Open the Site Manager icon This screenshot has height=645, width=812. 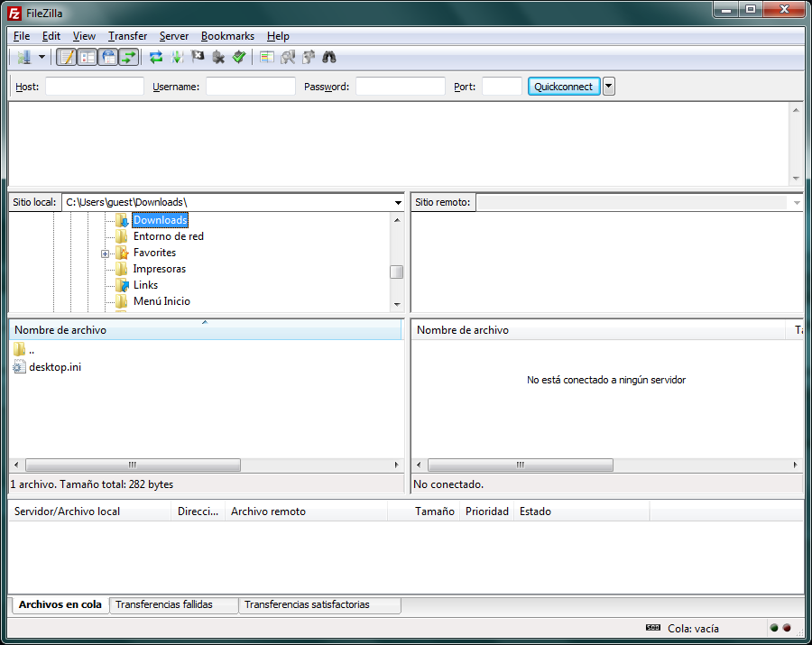click(x=23, y=58)
